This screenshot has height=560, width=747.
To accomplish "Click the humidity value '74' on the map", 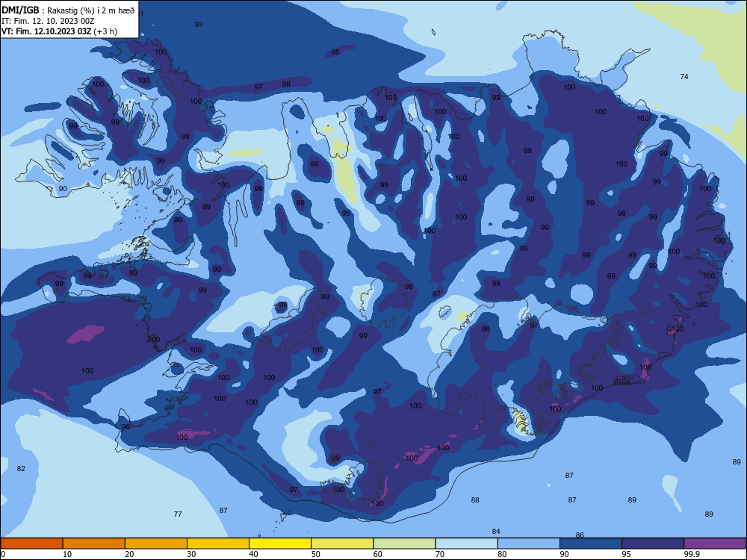I will (x=684, y=76).
